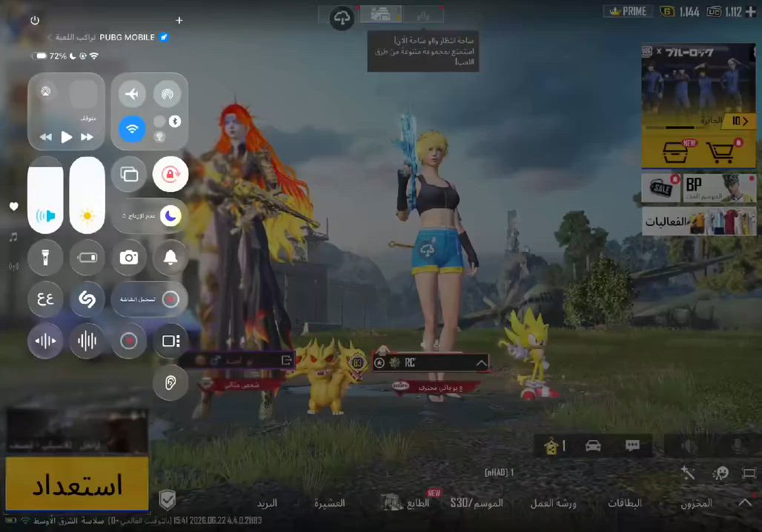Open AirPlay in media widget
This screenshot has width=762, height=532.
click(46, 91)
